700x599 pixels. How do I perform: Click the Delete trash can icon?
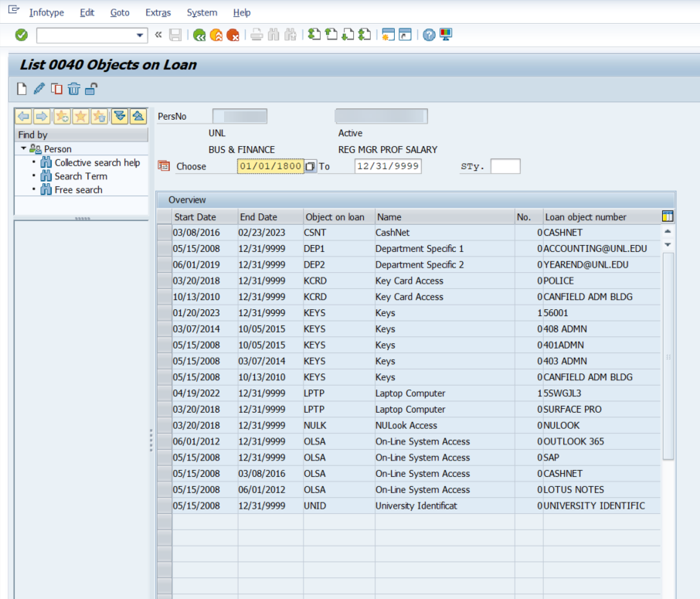pyautogui.click(x=73, y=89)
